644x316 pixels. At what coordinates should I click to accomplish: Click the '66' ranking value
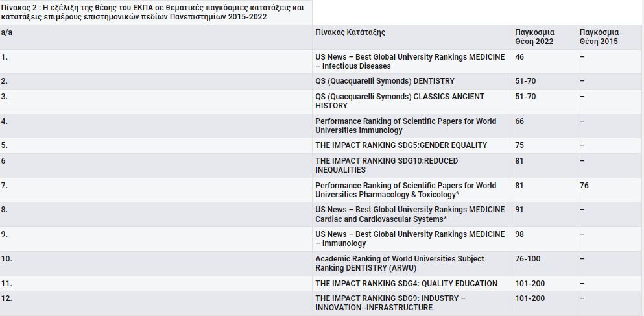point(519,121)
